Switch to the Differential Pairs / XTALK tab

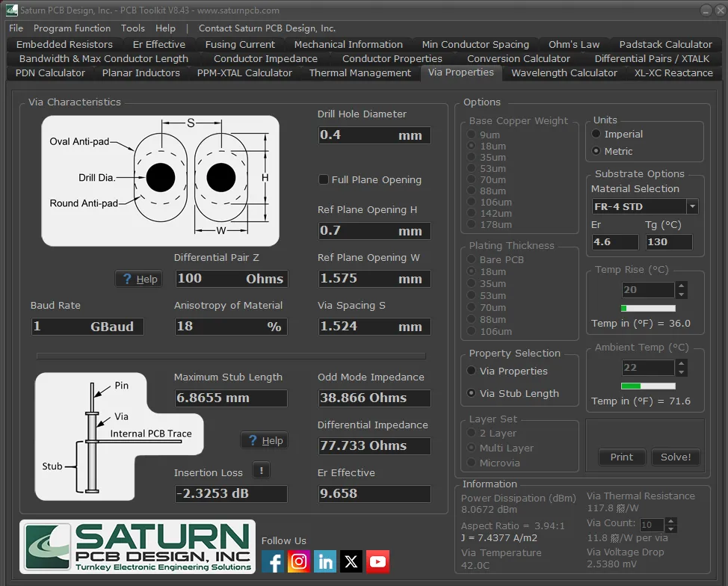pos(652,59)
